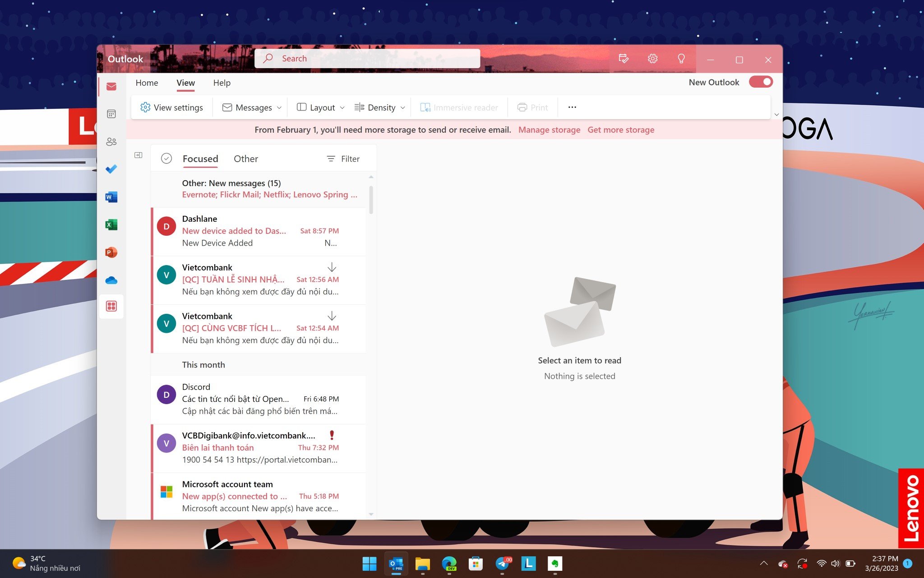Click in the Search box
Viewport: 924px width, 578px height.
tap(367, 58)
